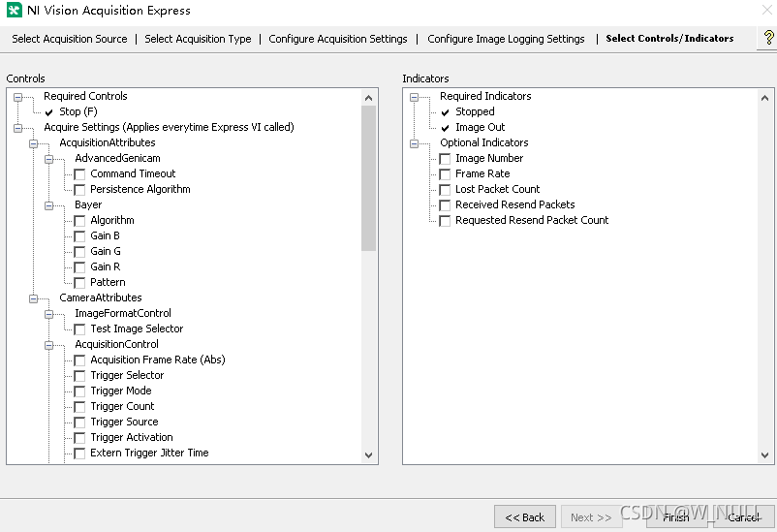Collapse the Optional Indicators node
This screenshot has height=532, width=777.
click(415, 143)
